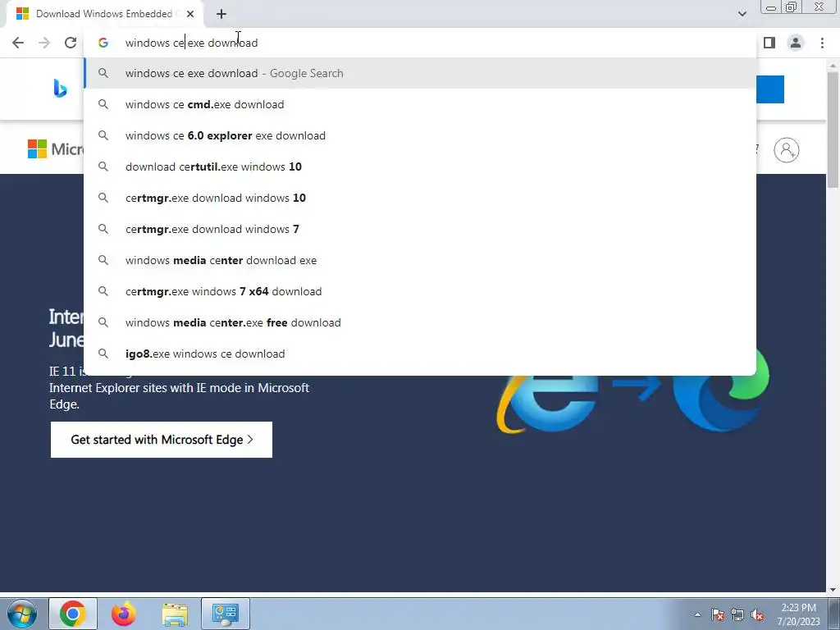Click the Internet Explorer logo image

[x=546, y=404]
